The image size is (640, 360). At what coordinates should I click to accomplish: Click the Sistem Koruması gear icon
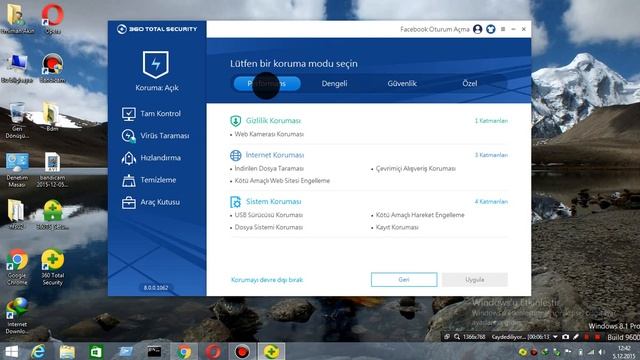236,202
